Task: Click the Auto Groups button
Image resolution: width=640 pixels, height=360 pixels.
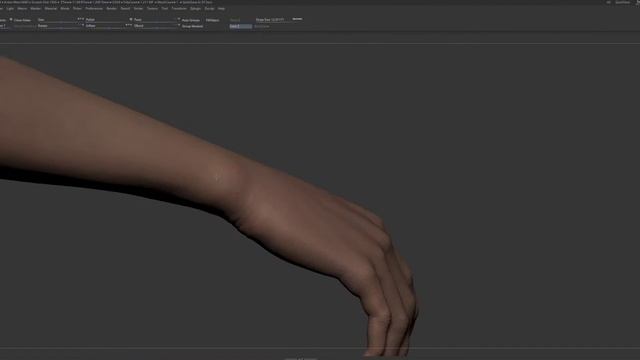Action: 191,20
